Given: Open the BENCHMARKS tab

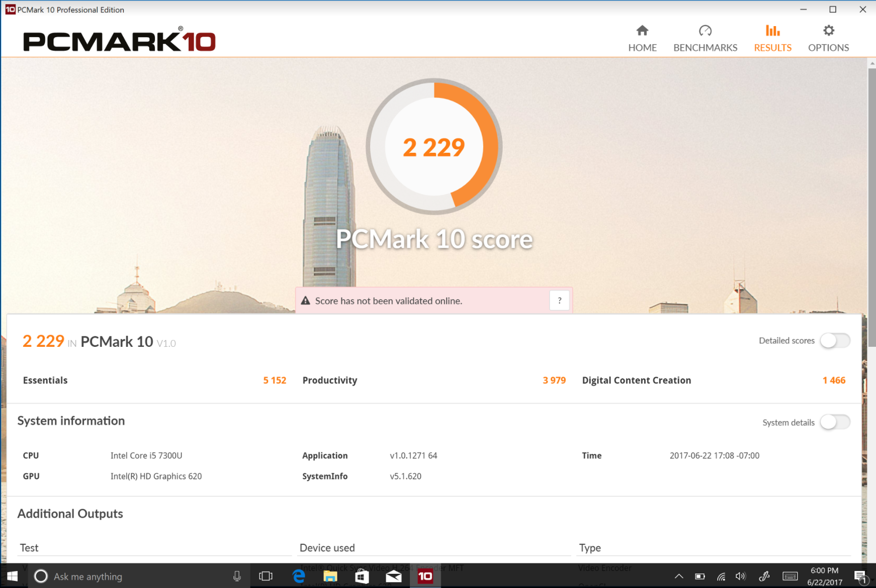Looking at the screenshot, I should (705, 39).
